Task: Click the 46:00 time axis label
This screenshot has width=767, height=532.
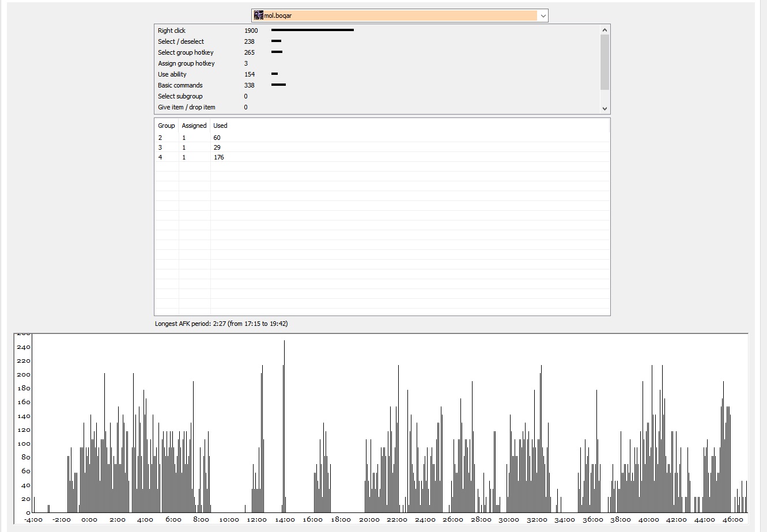Action: [x=732, y=520]
